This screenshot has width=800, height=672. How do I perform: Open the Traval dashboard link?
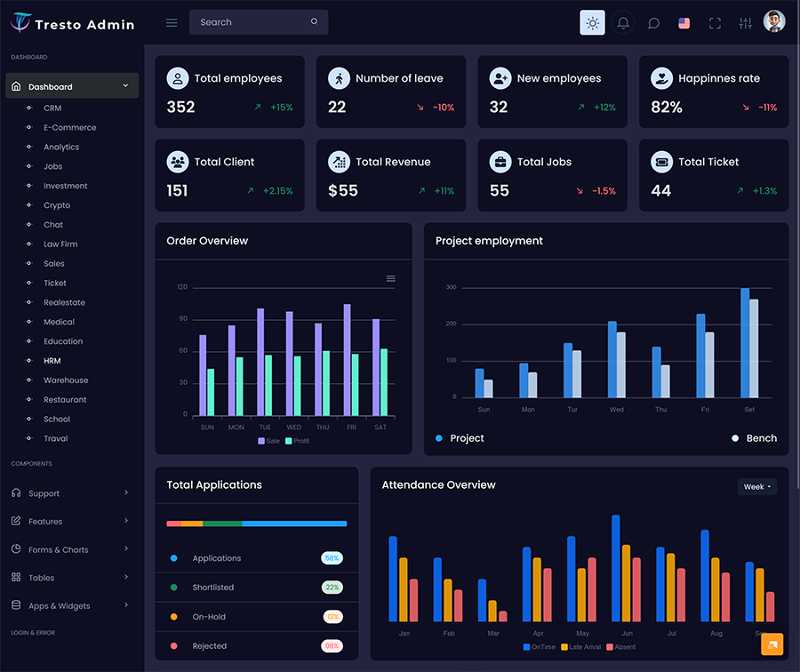coord(56,438)
